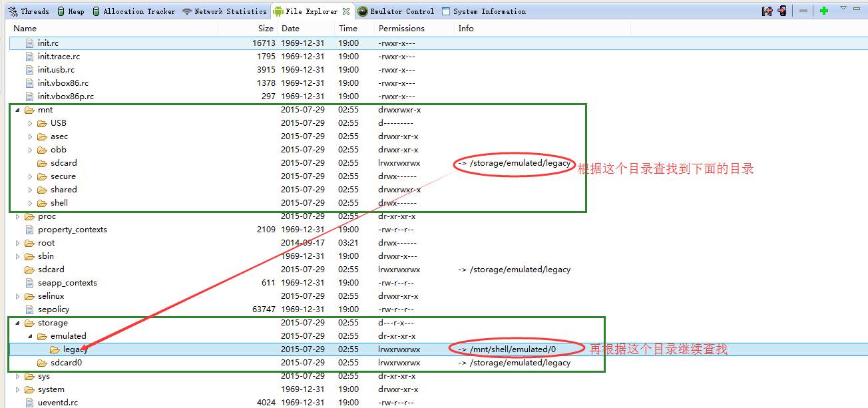Image resolution: width=868 pixels, height=408 pixels.
Task: Expand the USB folder
Action: [x=30, y=123]
